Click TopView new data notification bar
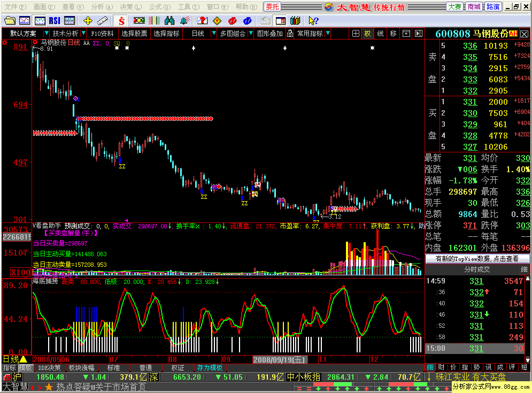This screenshot has width=532, height=393. (477, 259)
